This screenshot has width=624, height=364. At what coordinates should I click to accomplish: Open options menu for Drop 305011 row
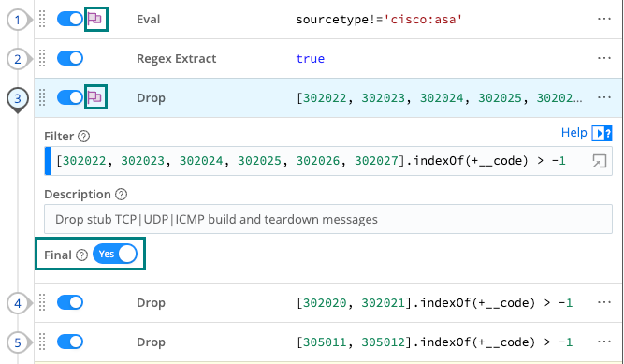[x=604, y=342]
